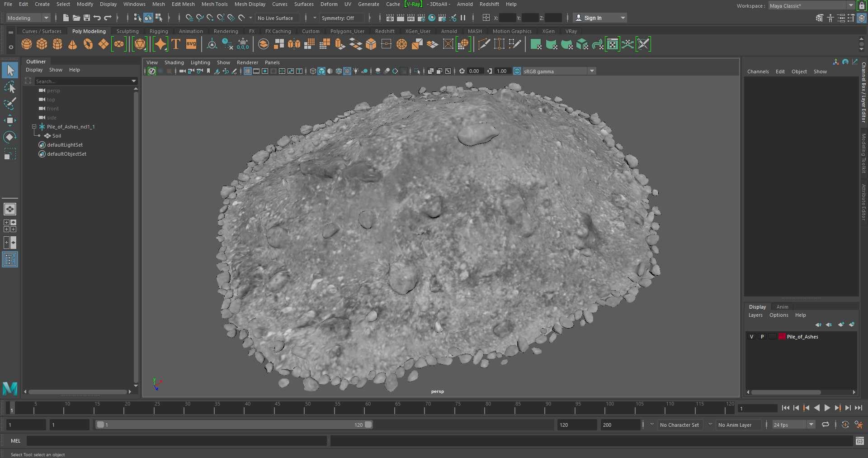Click Go to start of playback range
Image resolution: width=868 pixels, height=458 pixels.
785,408
